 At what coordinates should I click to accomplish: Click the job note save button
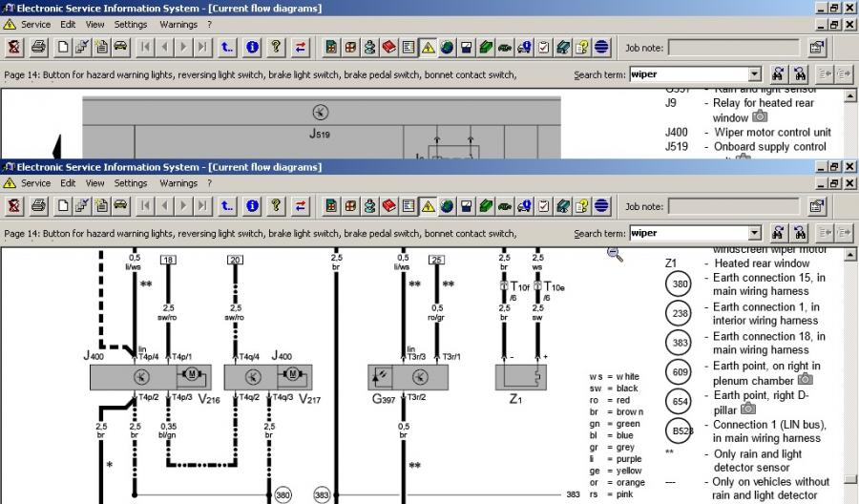(x=817, y=206)
